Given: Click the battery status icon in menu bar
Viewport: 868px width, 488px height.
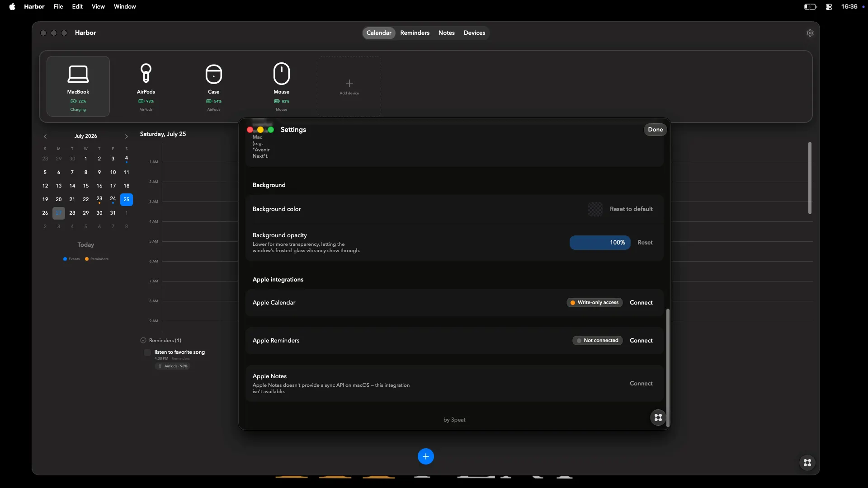Looking at the screenshot, I should pos(811,6).
